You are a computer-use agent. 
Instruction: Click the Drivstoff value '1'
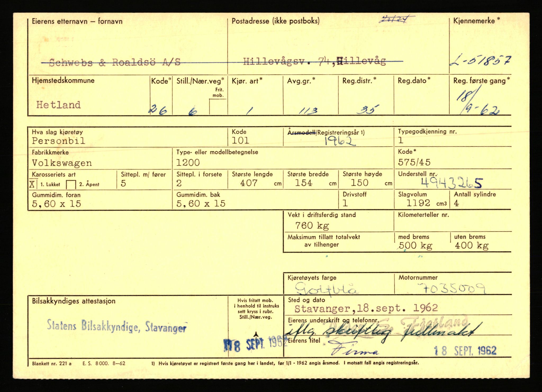pyautogui.click(x=345, y=203)
